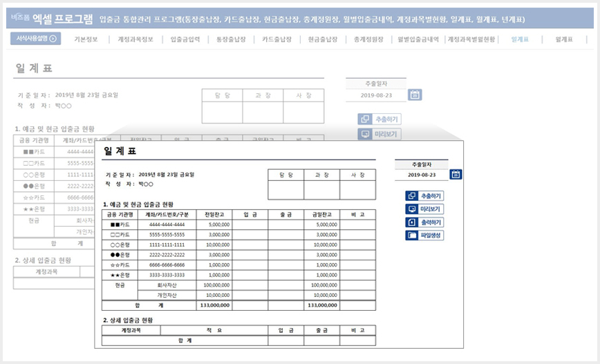Select the 월별입출금내역 tab
The height and width of the screenshot is (364, 600).
point(418,39)
